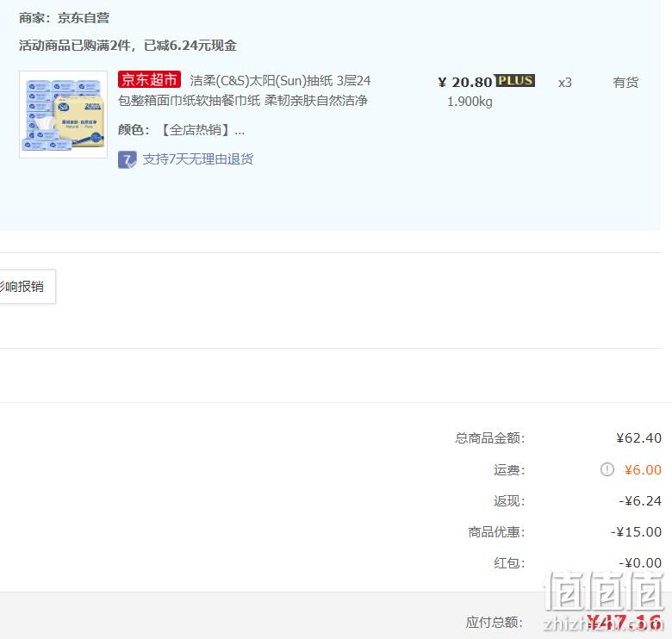The height and width of the screenshot is (639, 672).
Task: Select 应付总额 label
Action: point(495,623)
